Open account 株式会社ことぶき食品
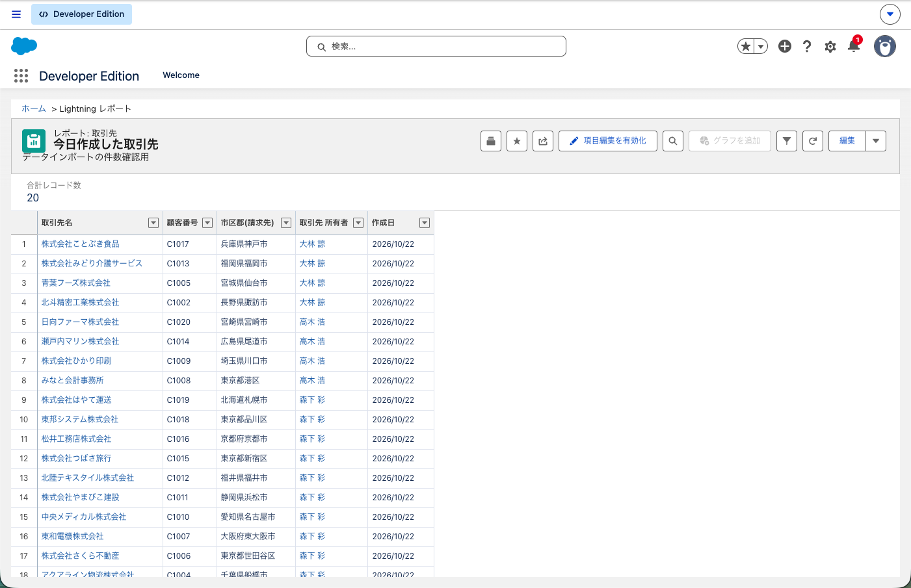911x588 pixels. (81, 244)
